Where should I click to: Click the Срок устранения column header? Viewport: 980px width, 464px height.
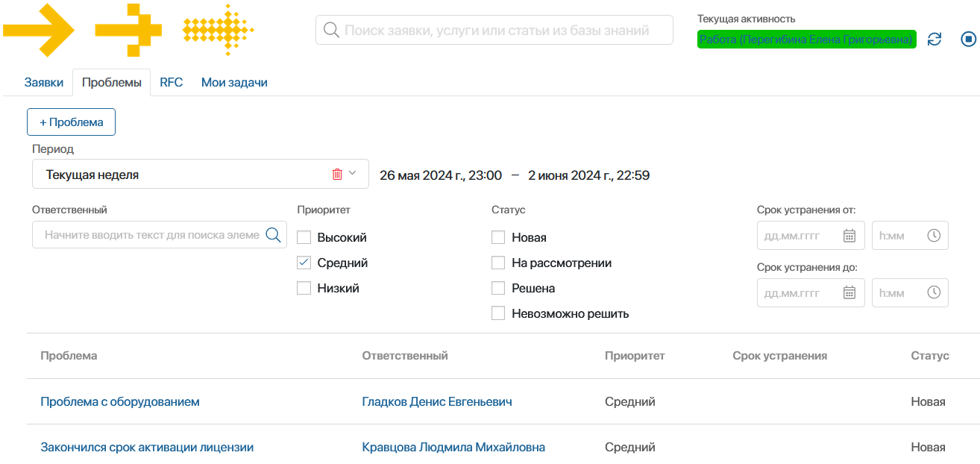tap(780, 356)
